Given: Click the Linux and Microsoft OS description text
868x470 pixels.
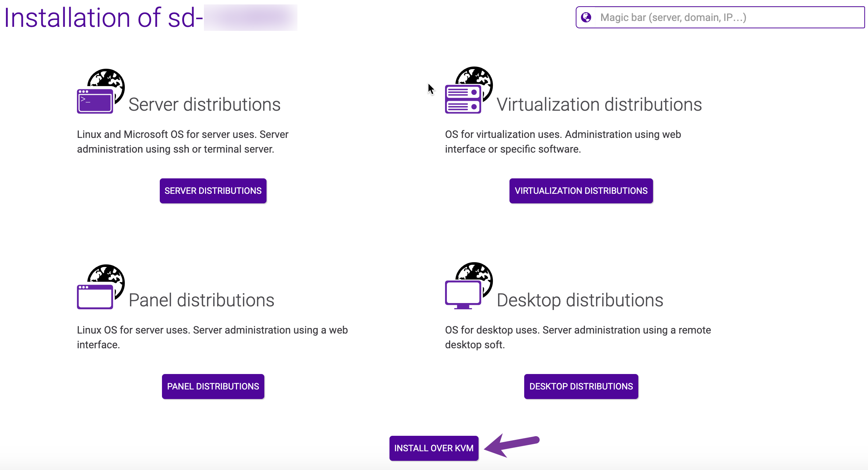Looking at the screenshot, I should 183,142.
